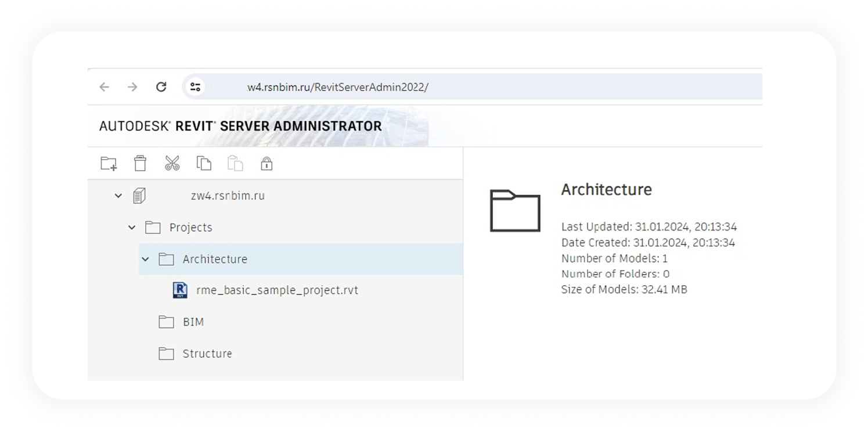This screenshot has height=432, width=868.
Task: Click the New Folder toolbar icon
Action: click(109, 164)
